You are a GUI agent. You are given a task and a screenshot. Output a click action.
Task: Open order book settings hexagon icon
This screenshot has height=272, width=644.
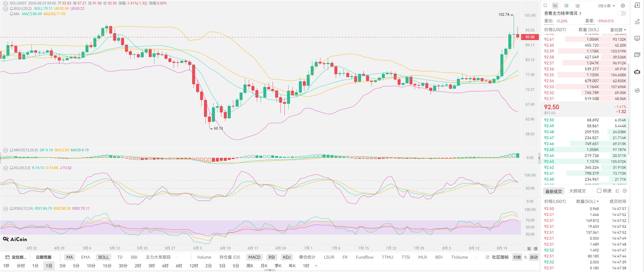click(623, 6)
